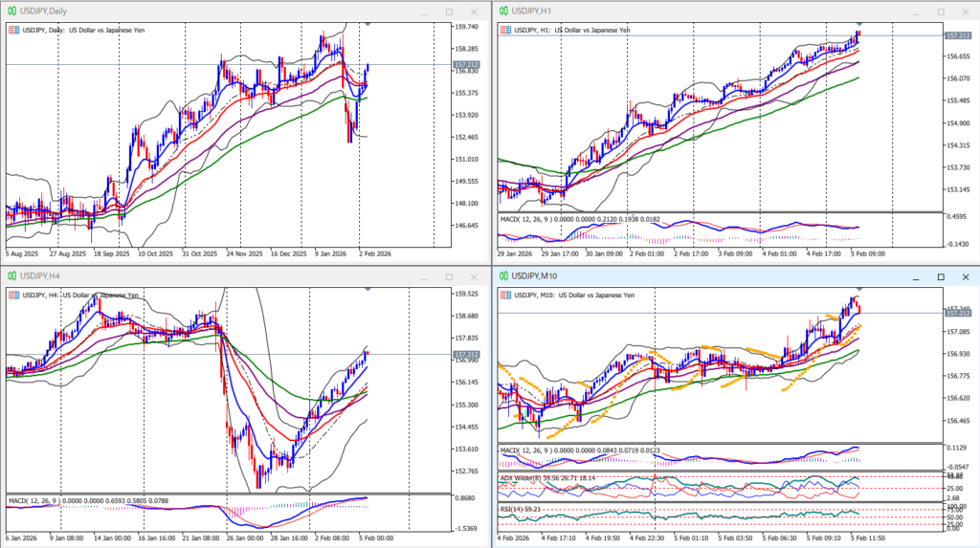This screenshot has width=980, height=548.
Task: Click the candlestick icon in USDJPY,Daily title bar
Action: [11, 11]
